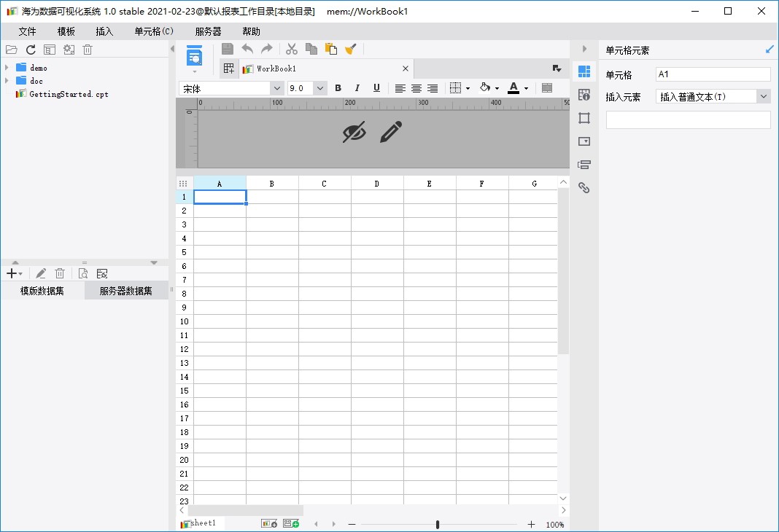
Task: Switch to the 服务器数据集 tab
Action: click(126, 291)
